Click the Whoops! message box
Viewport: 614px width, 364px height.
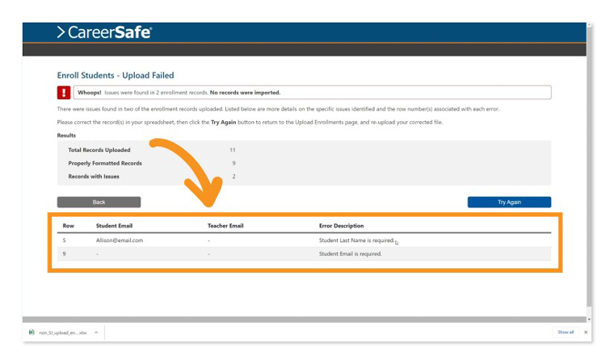312,92
